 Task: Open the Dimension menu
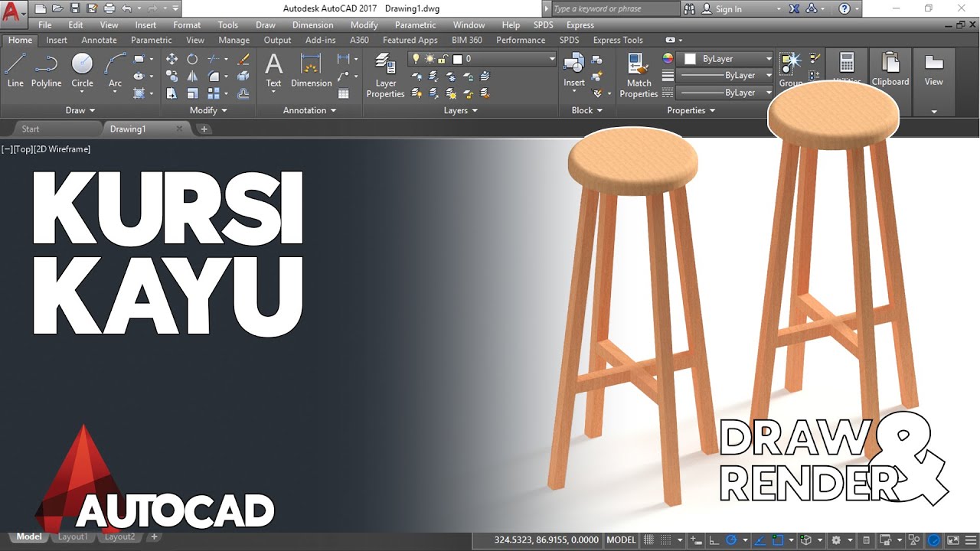312,25
